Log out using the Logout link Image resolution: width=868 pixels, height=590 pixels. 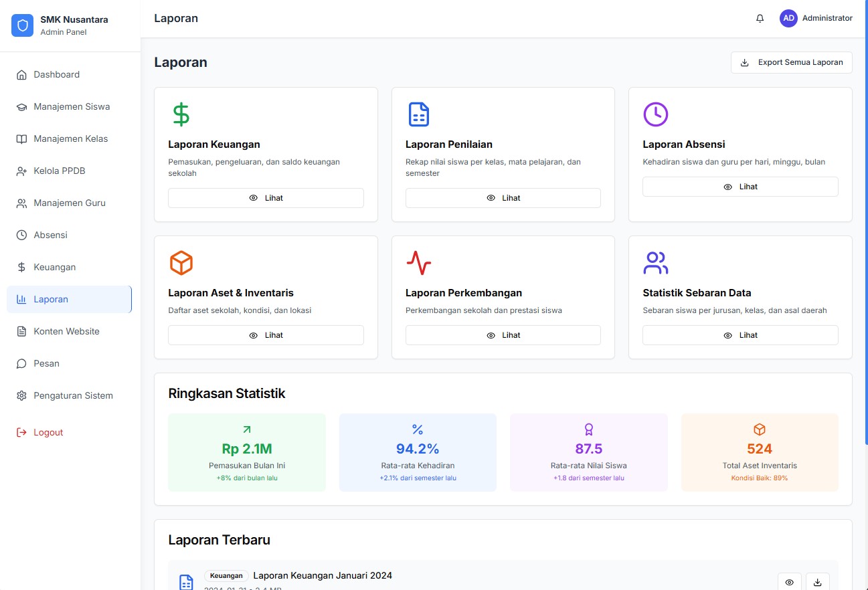point(48,432)
